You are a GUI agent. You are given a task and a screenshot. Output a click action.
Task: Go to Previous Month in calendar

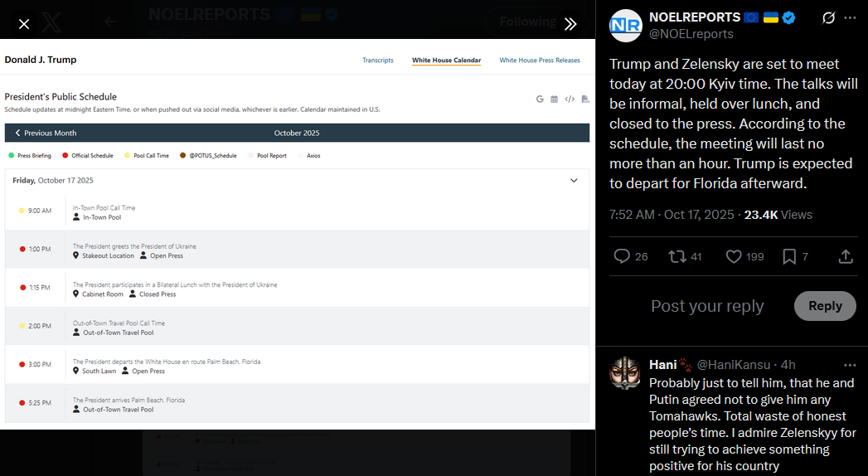(46, 133)
